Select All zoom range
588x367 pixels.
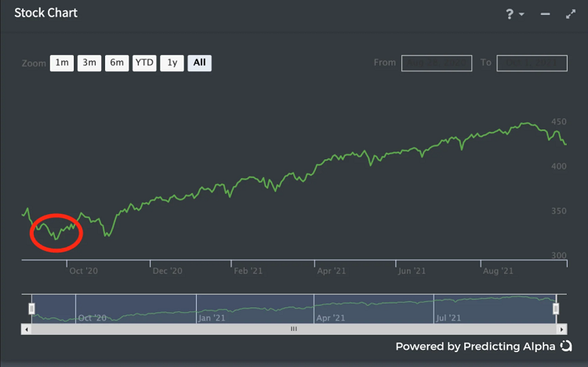[x=199, y=63]
